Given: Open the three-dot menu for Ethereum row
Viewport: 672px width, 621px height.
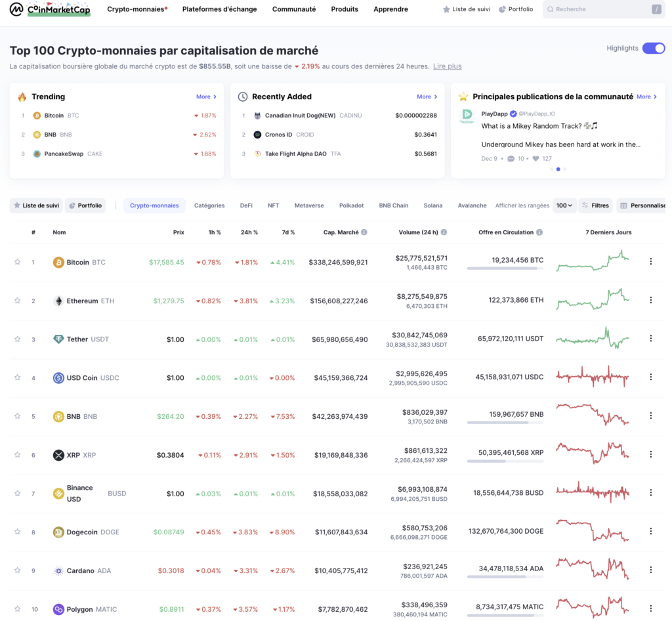Looking at the screenshot, I should [x=650, y=300].
